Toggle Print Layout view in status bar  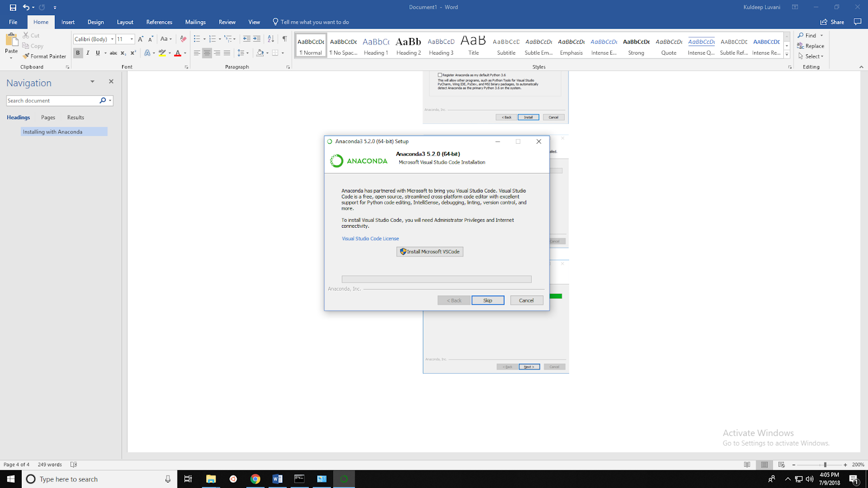(x=764, y=465)
